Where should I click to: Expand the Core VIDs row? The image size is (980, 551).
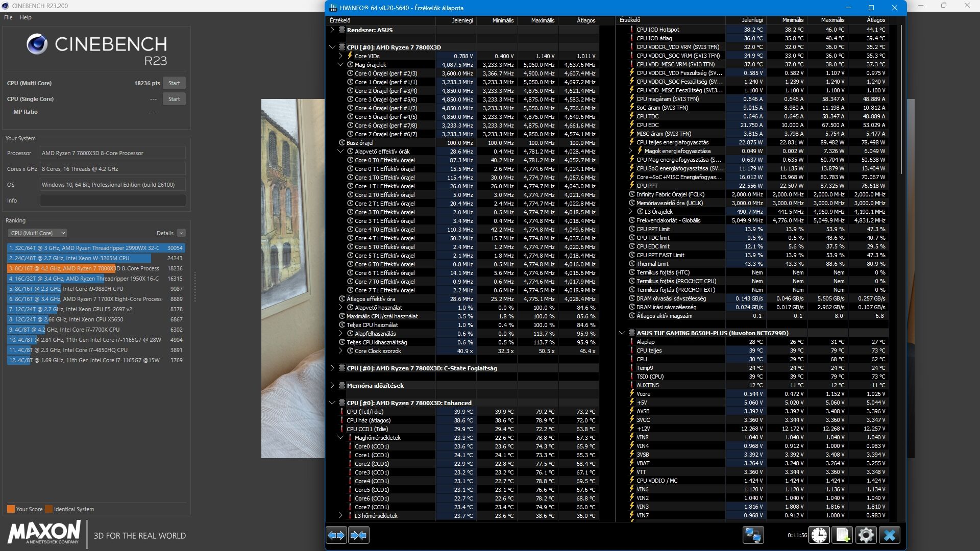(340, 56)
